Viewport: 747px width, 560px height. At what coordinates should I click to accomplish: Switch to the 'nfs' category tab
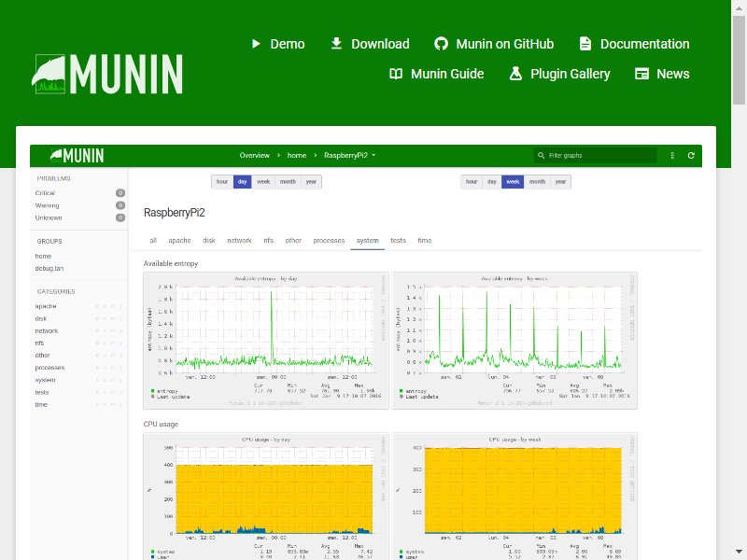(269, 241)
